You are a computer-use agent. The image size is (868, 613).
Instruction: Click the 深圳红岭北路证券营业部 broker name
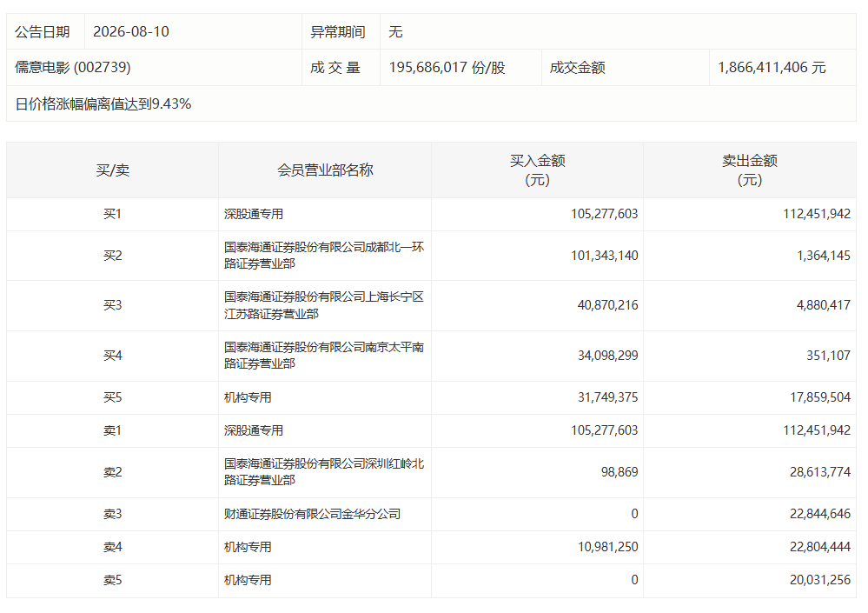pyautogui.click(x=324, y=472)
